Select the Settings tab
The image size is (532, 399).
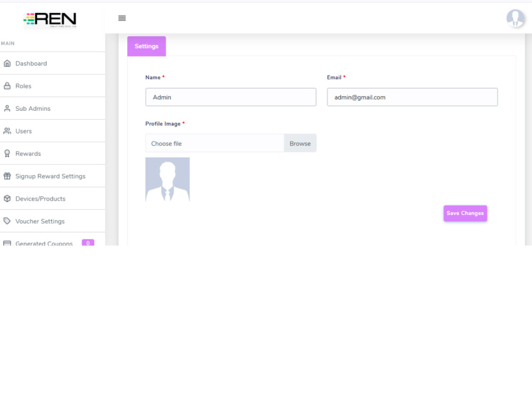click(147, 46)
